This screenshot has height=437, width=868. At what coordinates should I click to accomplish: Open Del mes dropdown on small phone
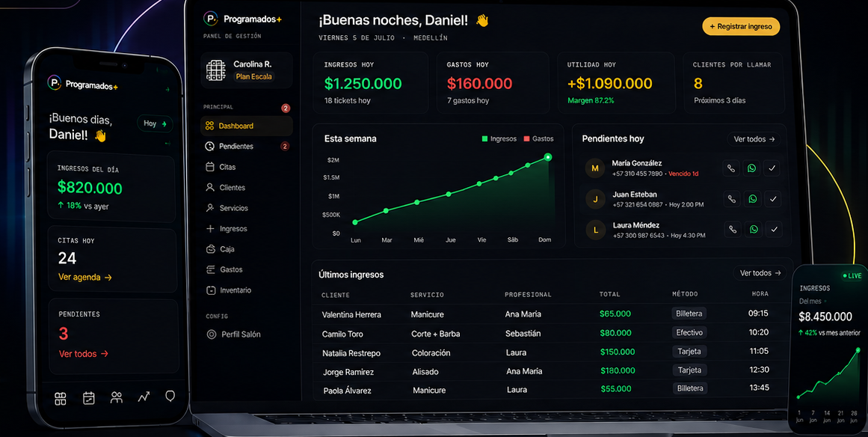813,302
